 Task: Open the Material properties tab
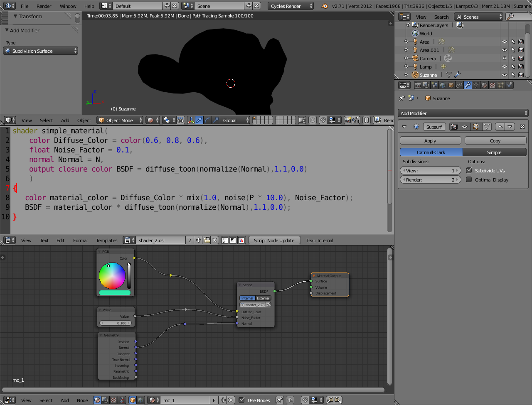485,85
